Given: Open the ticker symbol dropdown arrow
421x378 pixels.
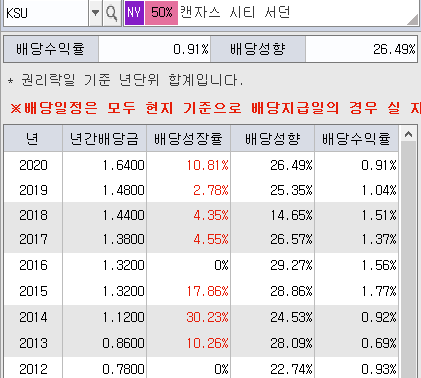Looking at the screenshot, I should (x=95, y=13).
